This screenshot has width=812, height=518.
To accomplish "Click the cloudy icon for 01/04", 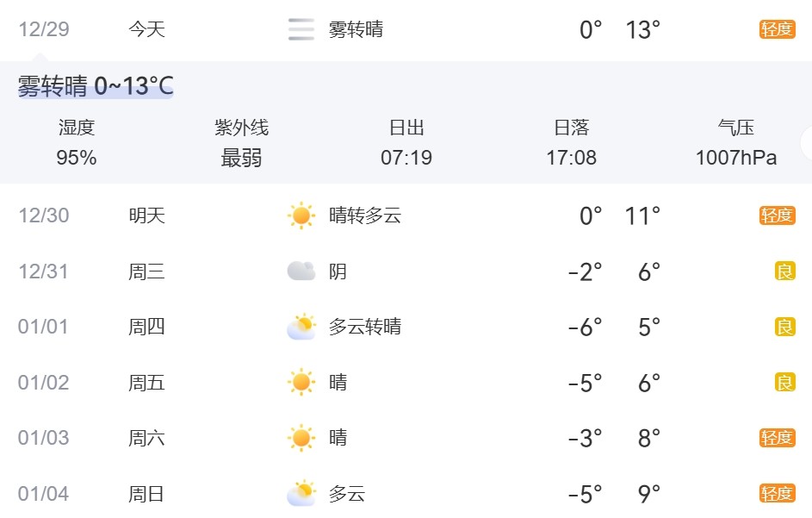I will (301, 494).
